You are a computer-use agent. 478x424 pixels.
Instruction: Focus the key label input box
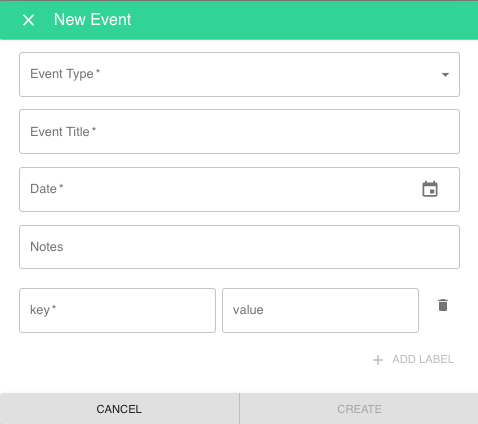click(x=117, y=310)
